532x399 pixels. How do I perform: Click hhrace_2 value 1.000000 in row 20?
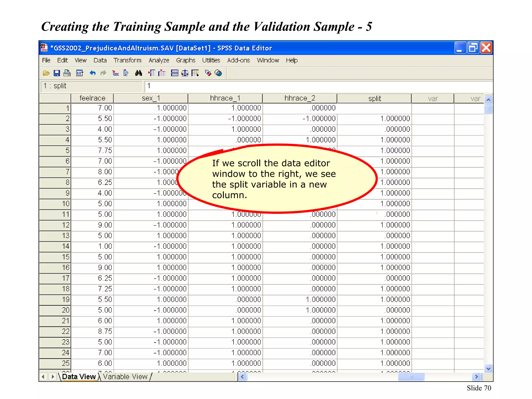click(x=300, y=310)
